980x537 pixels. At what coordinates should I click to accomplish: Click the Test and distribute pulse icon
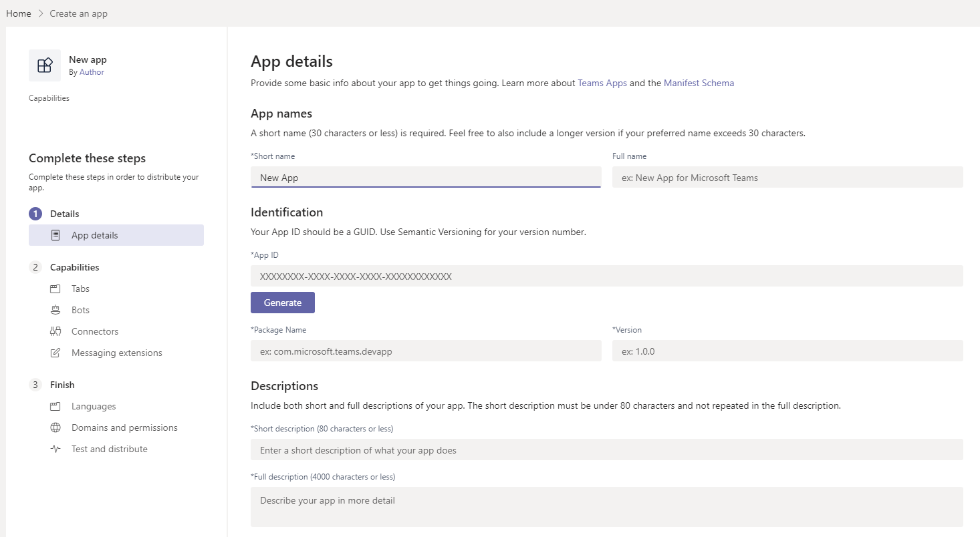(x=55, y=449)
